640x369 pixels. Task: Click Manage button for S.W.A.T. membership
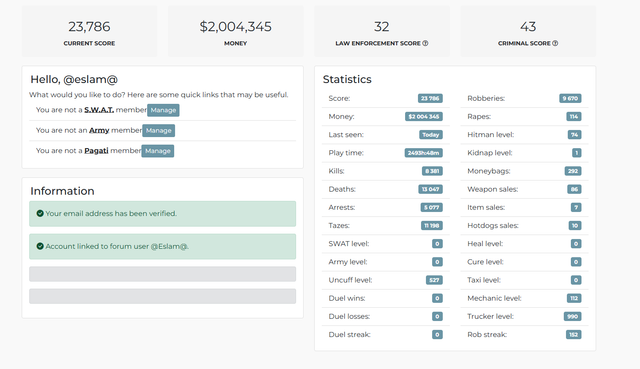click(163, 110)
